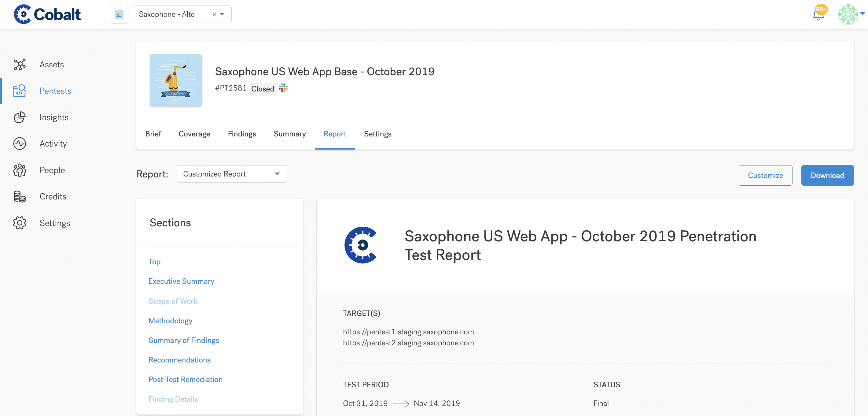Click the Assets network icon
The width and height of the screenshot is (868, 416).
pos(20,65)
